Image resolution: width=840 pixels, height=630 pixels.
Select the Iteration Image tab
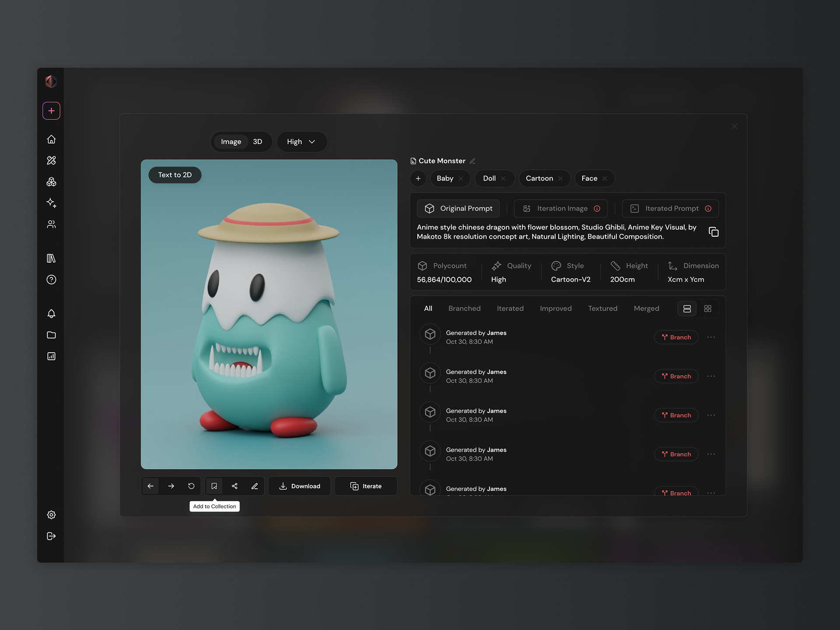[561, 209]
